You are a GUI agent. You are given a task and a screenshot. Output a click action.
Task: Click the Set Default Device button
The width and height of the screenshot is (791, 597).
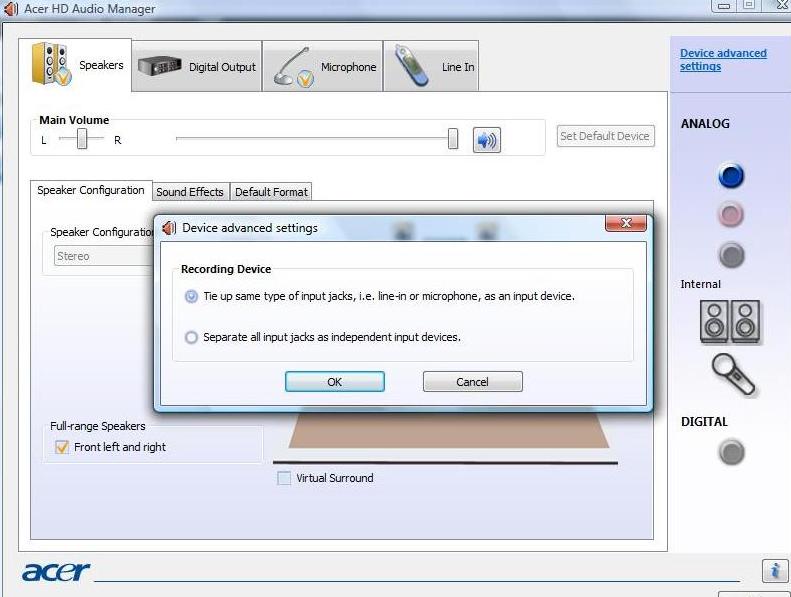(605, 136)
